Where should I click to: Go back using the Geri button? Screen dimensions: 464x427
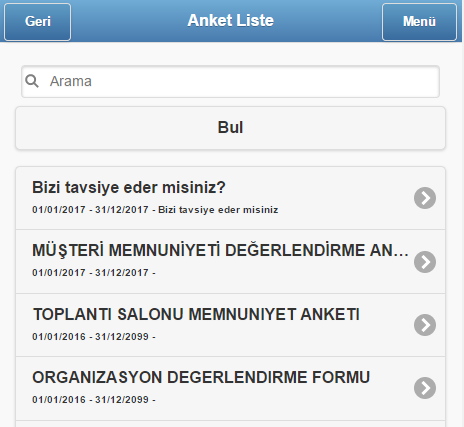pos(37,22)
